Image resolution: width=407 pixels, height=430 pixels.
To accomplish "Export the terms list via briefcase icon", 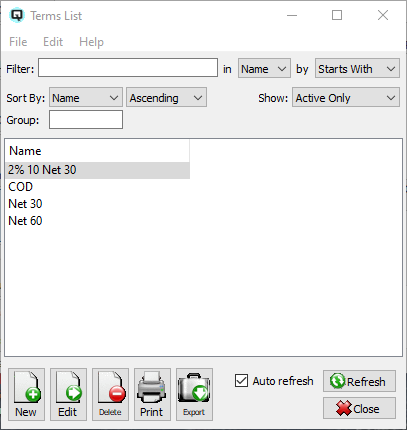I will point(194,394).
